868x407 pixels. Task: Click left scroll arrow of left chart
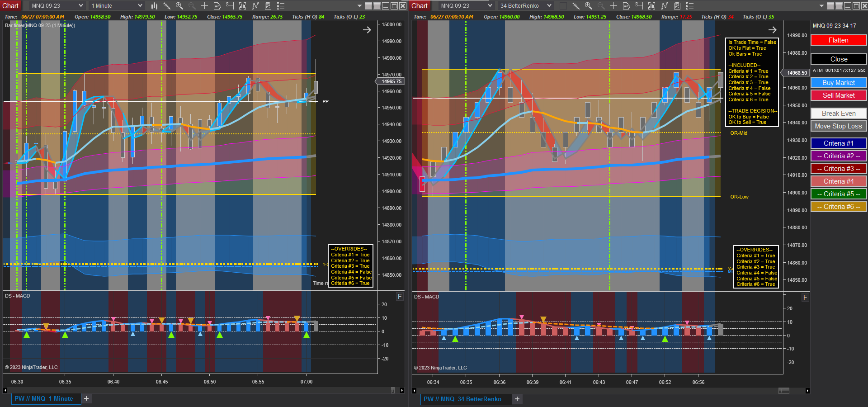5,390
